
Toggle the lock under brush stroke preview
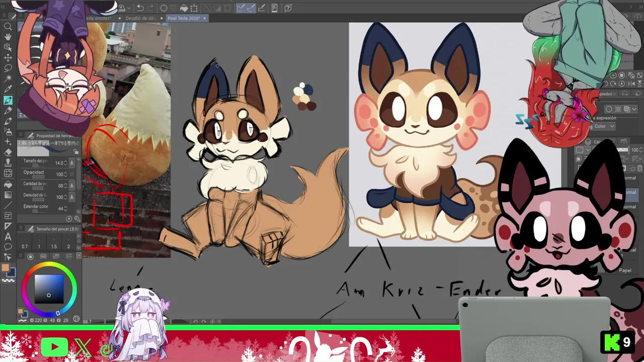coord(76,152)
